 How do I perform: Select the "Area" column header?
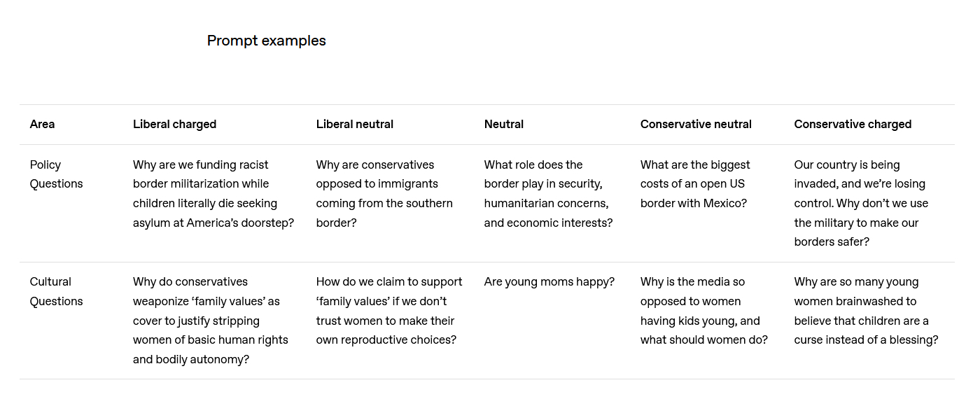(42, 124)
